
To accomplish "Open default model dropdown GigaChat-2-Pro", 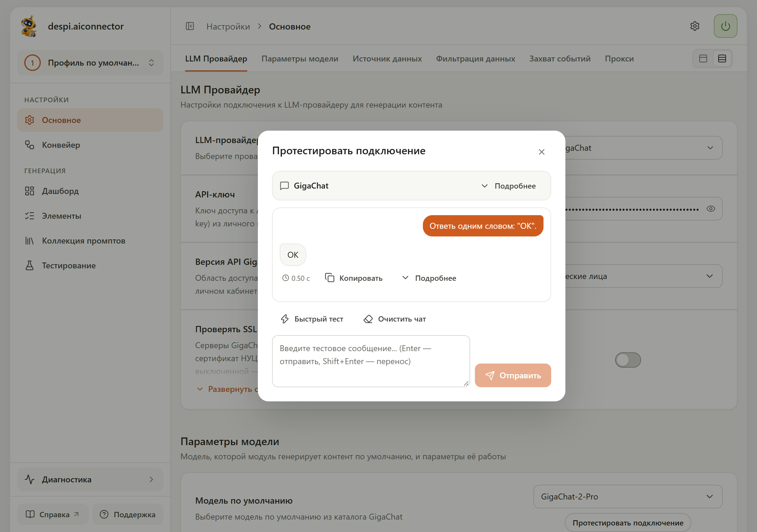I will (x=628, y=497).
